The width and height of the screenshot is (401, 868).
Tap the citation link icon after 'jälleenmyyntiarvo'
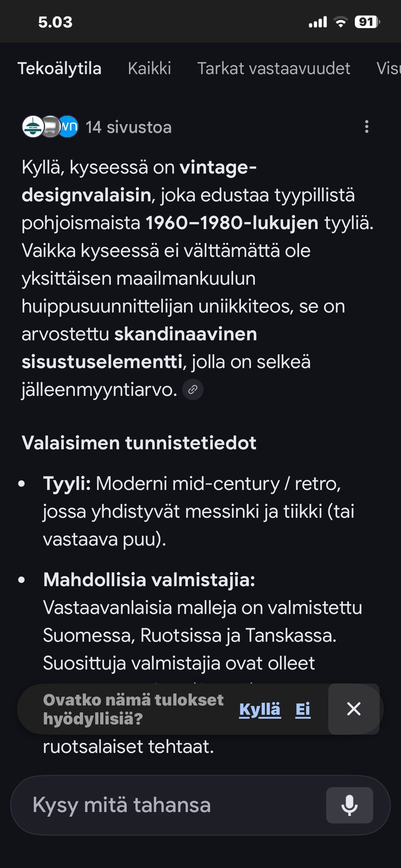tap(193, 389)
